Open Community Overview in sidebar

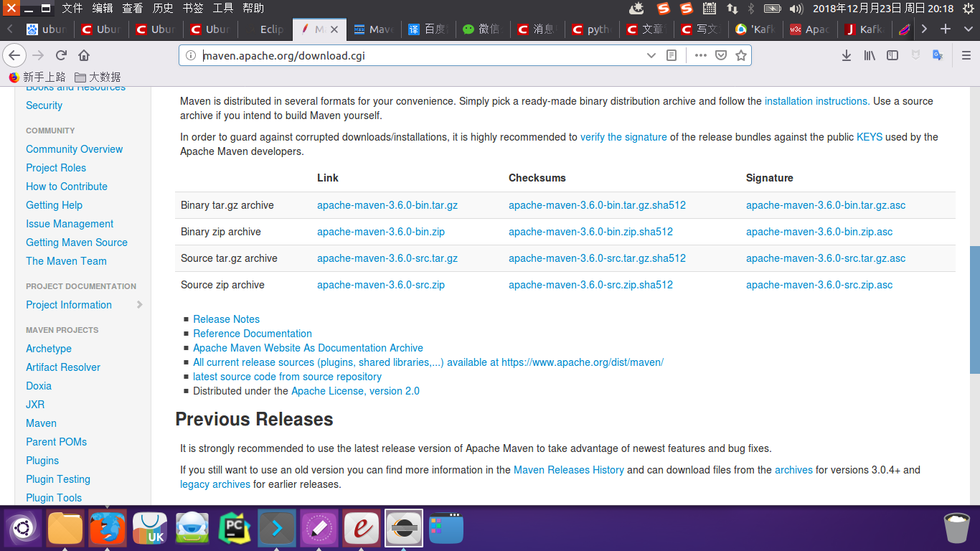[x=75, y=149]
